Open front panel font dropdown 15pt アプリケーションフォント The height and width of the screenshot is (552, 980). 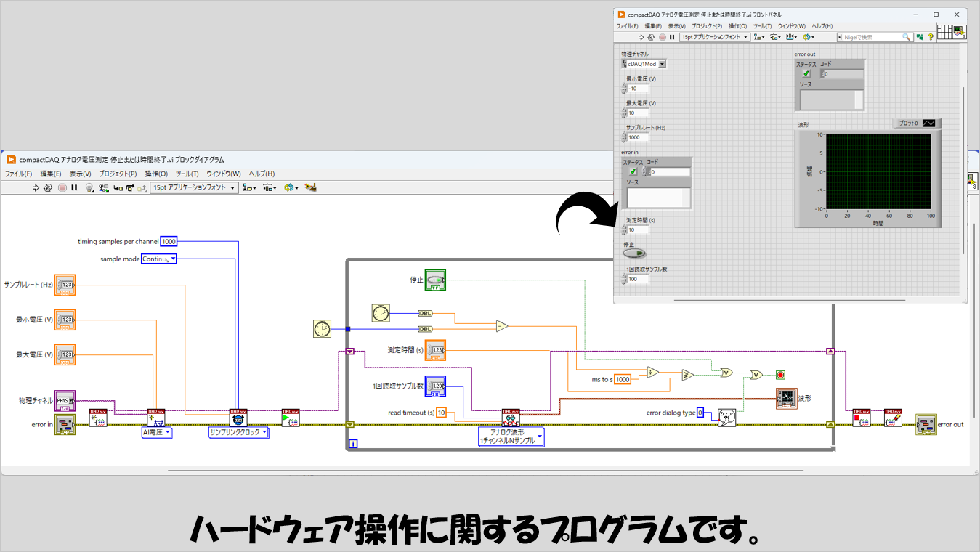pos(715,37)
